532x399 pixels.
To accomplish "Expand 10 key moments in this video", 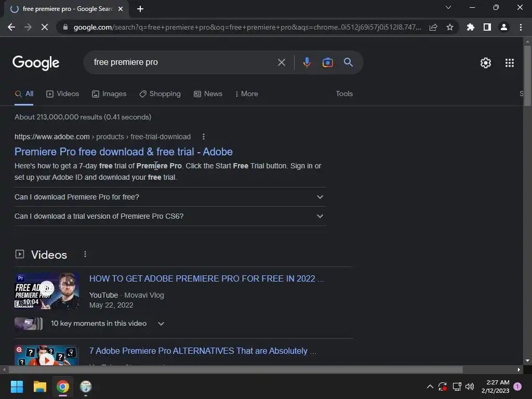I will pyautogui.click(x=108, y=324).
